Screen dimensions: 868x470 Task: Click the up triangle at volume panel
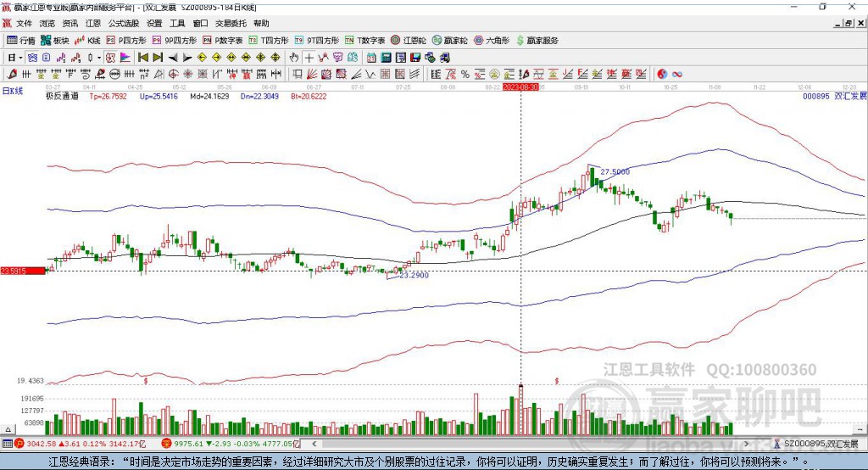8,429
